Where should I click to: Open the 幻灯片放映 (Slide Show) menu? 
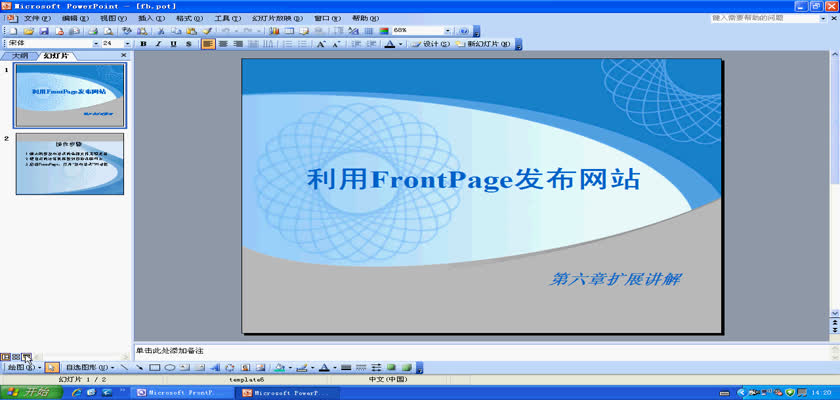pos(277,18)
